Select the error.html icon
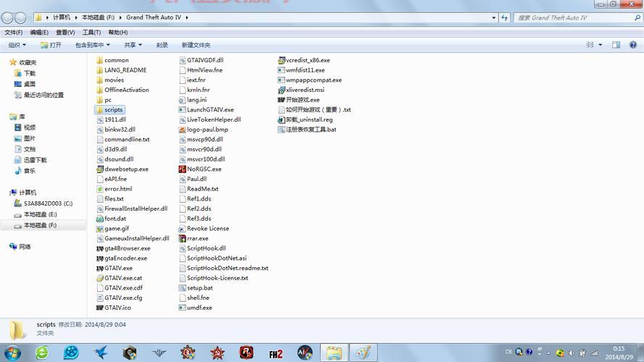 (100, 189)
